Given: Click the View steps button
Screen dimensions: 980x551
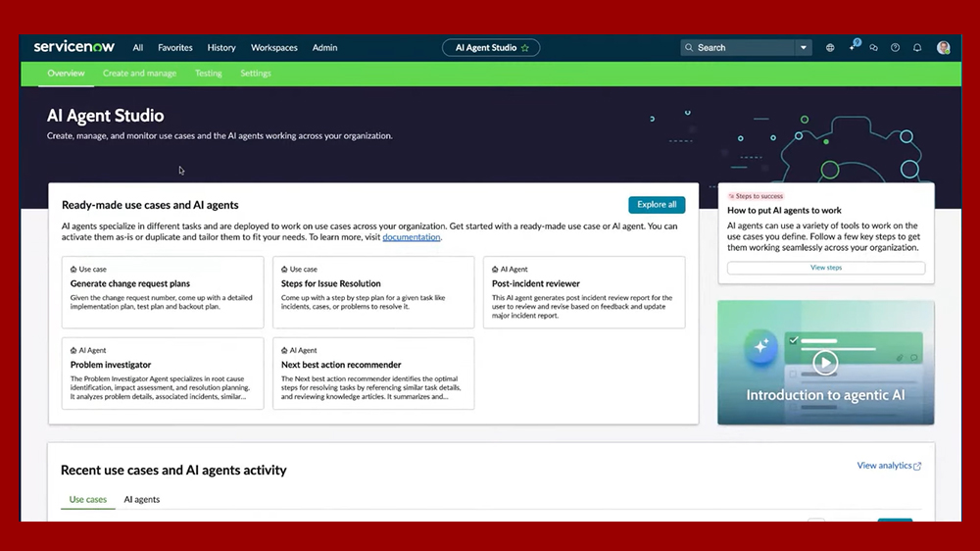Looking at the screenshot, I should pos(825,268).
